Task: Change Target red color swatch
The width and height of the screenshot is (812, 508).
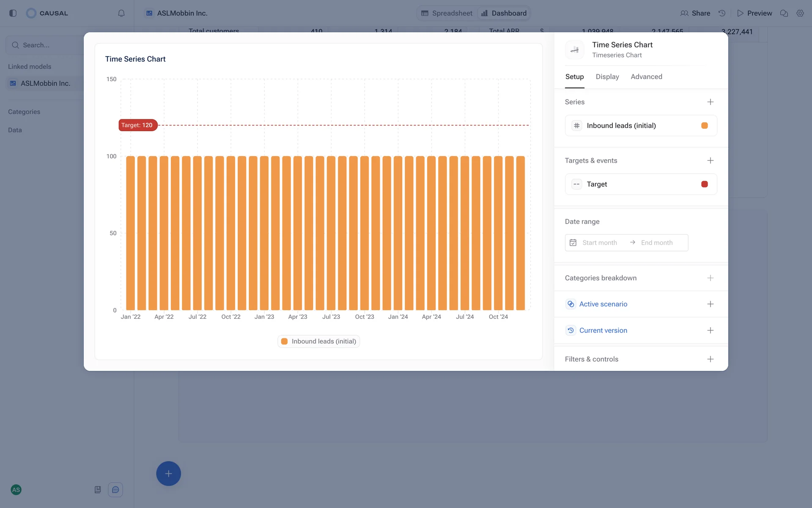Action: point(704,184)
